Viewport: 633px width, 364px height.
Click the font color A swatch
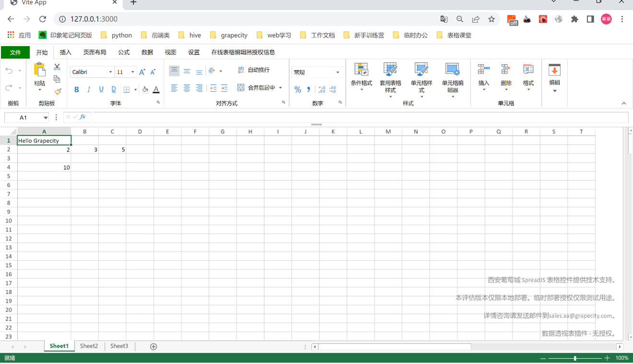point(156,89)
